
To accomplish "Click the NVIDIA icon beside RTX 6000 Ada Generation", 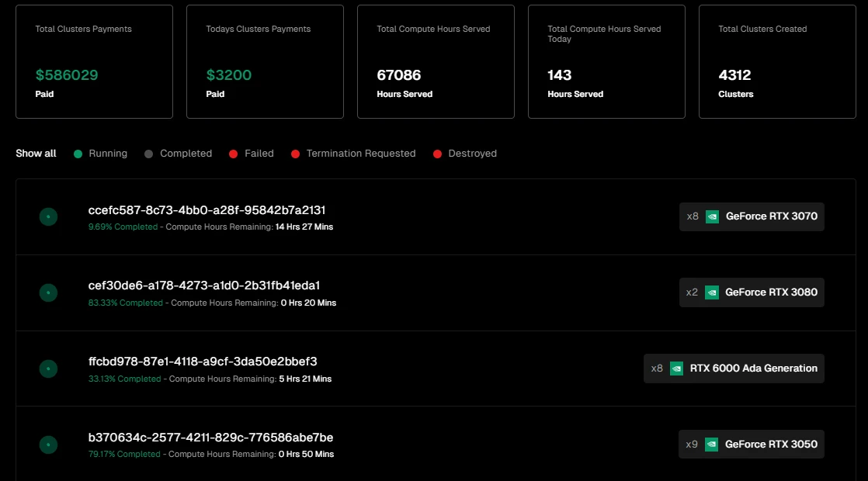I will [676, 369].
